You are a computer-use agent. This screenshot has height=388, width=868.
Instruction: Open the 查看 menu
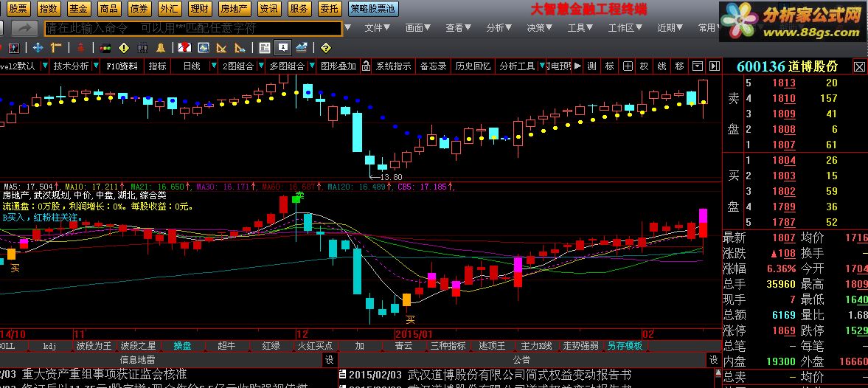click(x=459, y=28)
